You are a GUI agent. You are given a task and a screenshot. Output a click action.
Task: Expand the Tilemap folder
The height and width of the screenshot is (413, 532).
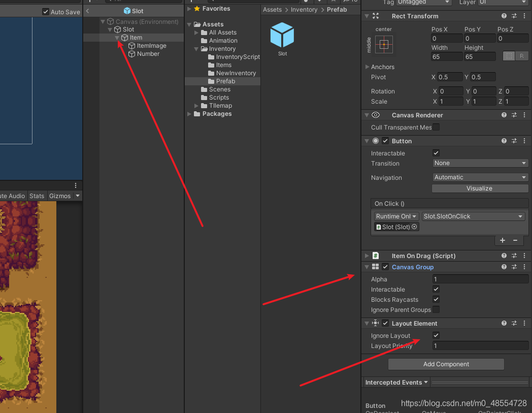(x=196, y=106)
